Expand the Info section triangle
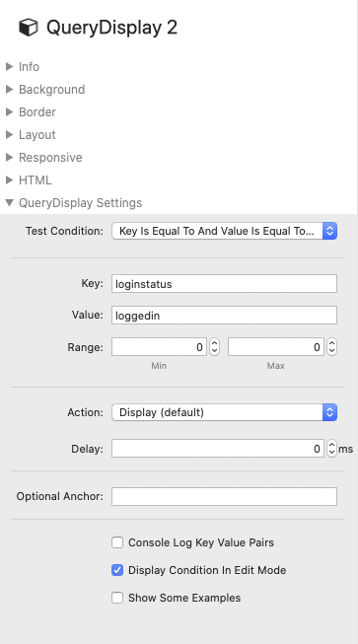 coord(9,66)
